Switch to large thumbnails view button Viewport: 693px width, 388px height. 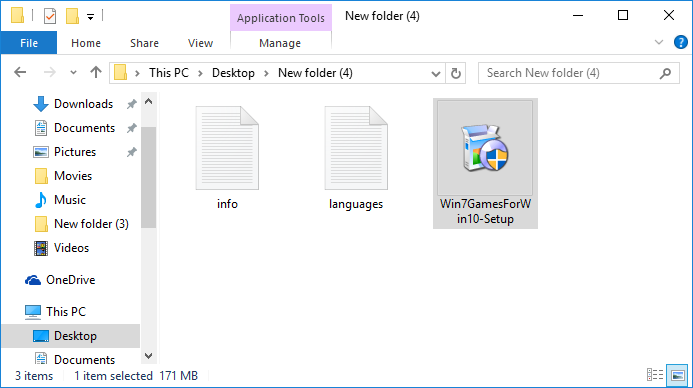[678, 375]
